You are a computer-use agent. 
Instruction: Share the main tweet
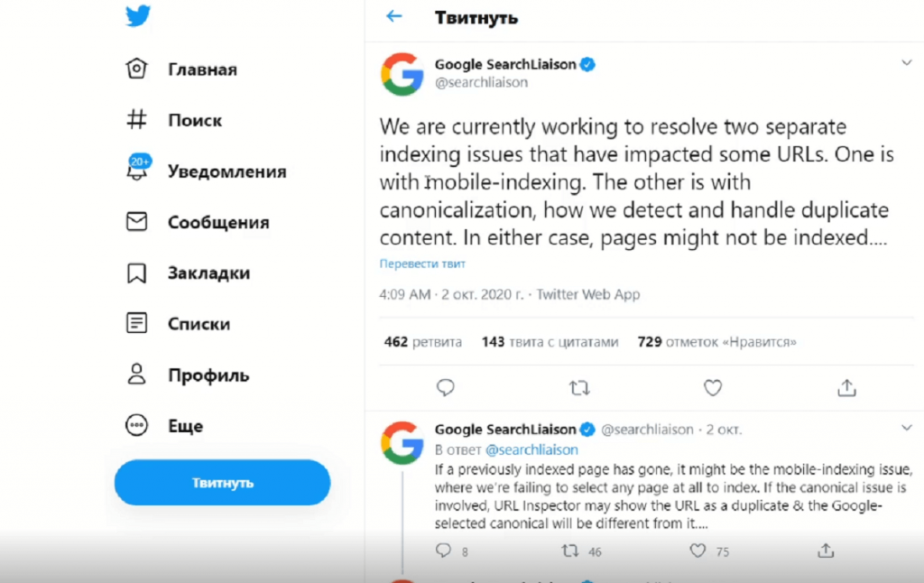point(846,387)
